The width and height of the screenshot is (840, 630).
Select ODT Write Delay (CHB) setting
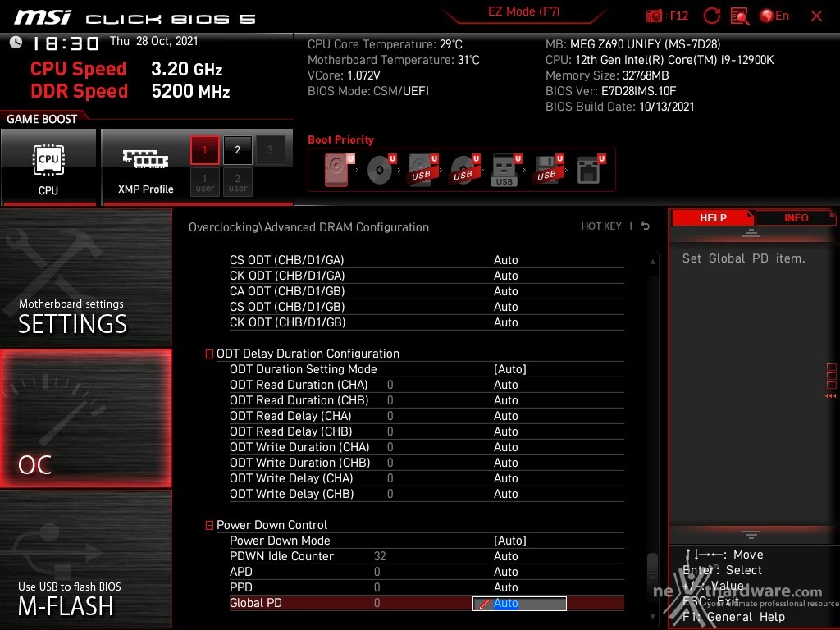[427, 493]
